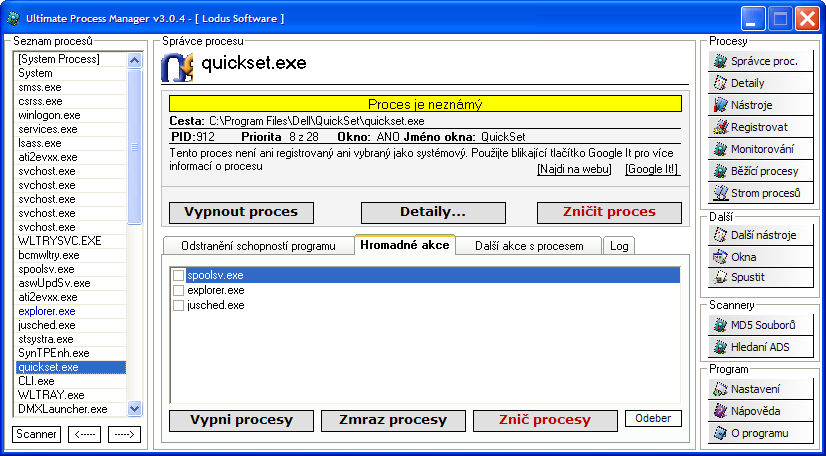Click the quickset.exe process icon in header
The width and height of the screenshot is (826, 456).
pyautogui.click(x=177, y=67)
